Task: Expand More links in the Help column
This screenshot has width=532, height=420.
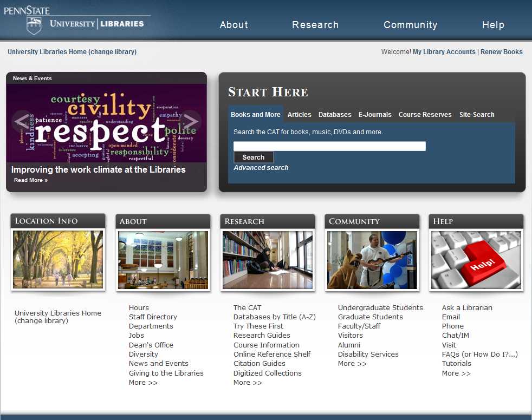Action: click(x=456, y=373)
